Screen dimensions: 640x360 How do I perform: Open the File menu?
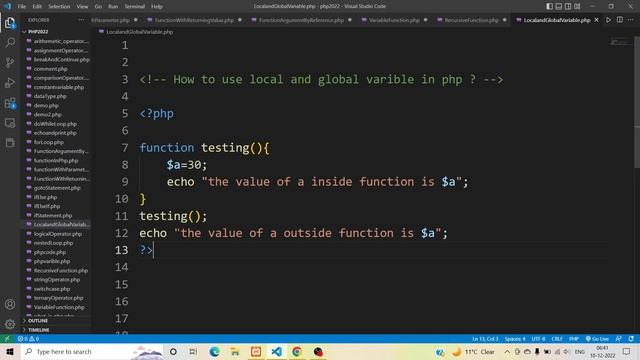coord(22,6)
